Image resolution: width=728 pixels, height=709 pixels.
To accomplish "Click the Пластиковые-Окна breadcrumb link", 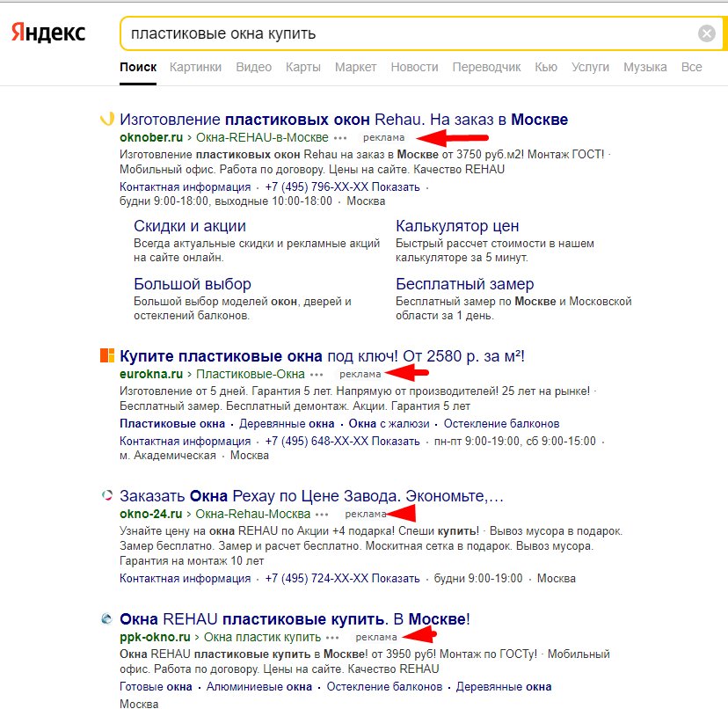I will [251, 374].
